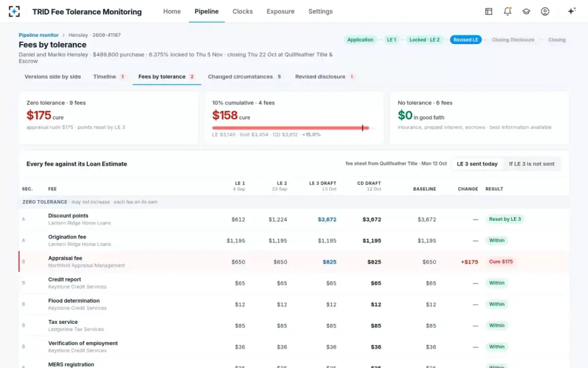Click the RESULT column header
588x368 pixels.
point(494,189)
